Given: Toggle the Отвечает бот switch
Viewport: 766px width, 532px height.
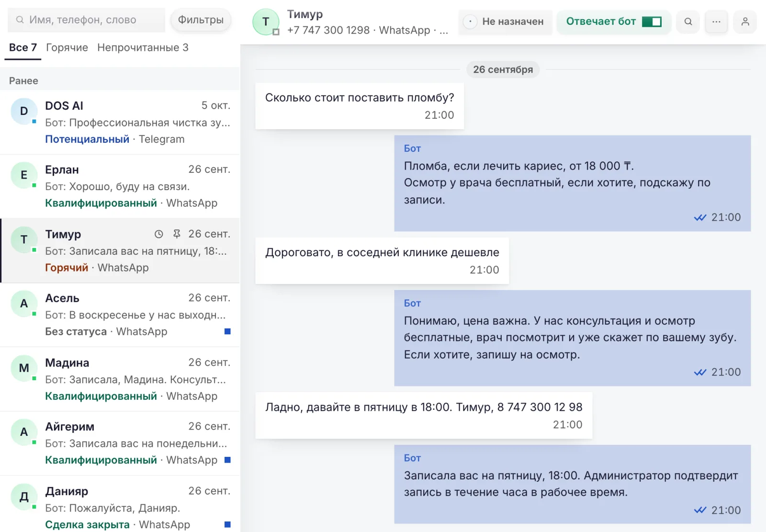Looking at the screenshot, I should point(652,22).
